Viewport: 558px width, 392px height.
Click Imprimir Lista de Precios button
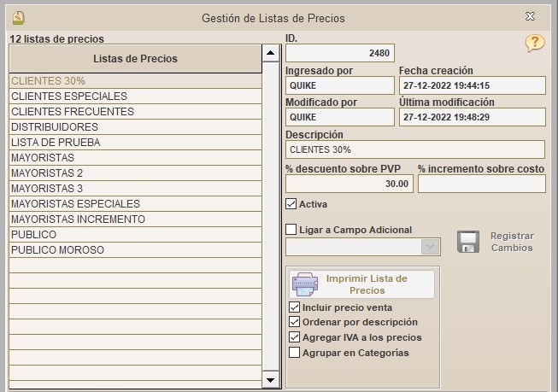tap(361, 284)
